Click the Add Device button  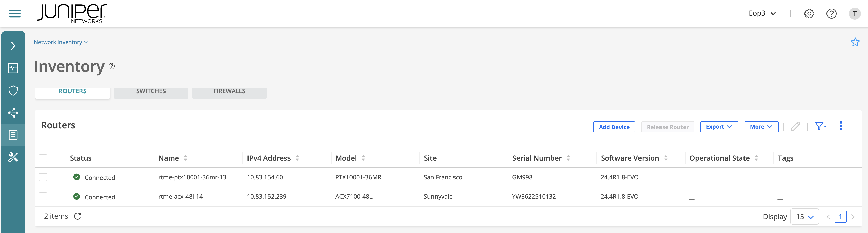coord(614,127)
